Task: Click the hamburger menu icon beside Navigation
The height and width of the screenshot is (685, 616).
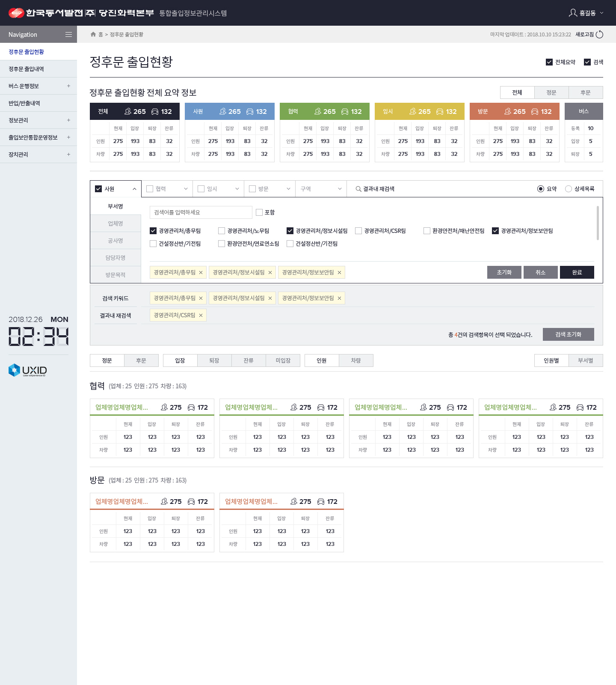Action: (68, 35)
